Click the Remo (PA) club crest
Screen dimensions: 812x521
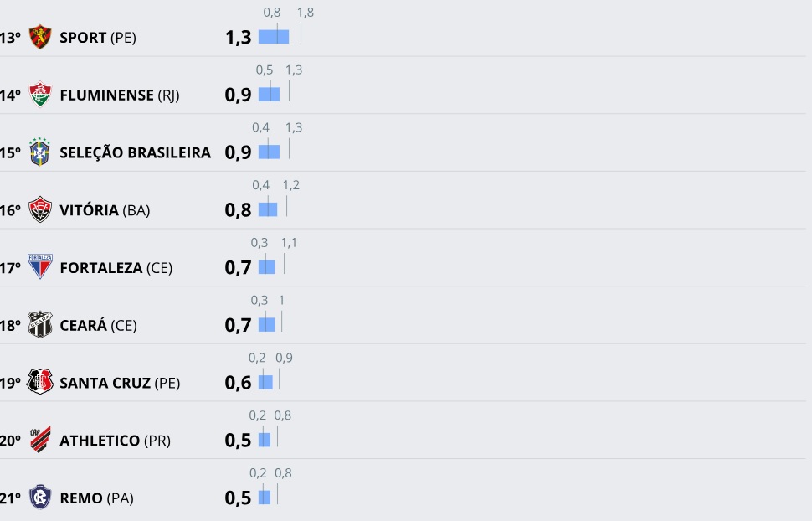(40, 498)
